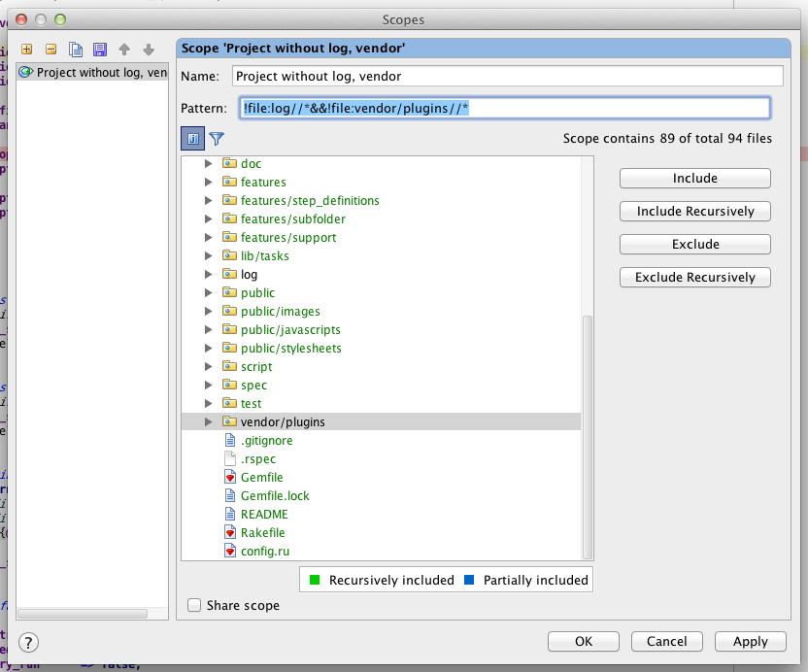808x672 pixels.
Task: Click the log folder icon
Action: [x=229, y=274]
